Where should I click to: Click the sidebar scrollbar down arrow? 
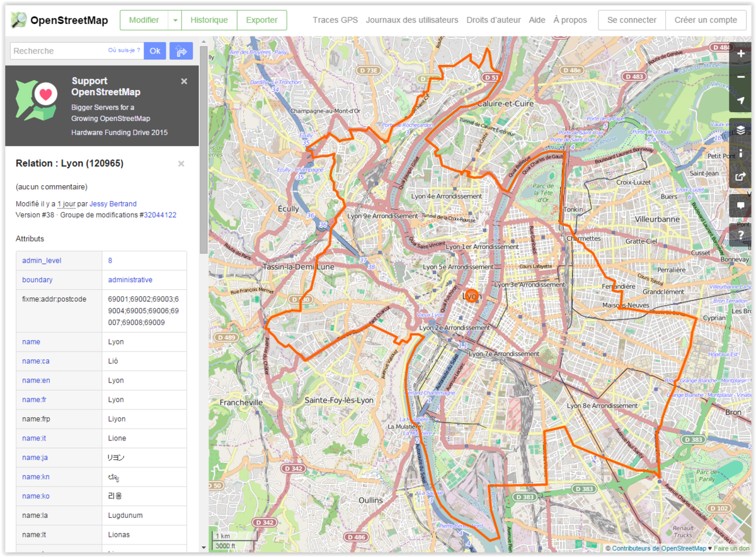(x=203, y=548)
